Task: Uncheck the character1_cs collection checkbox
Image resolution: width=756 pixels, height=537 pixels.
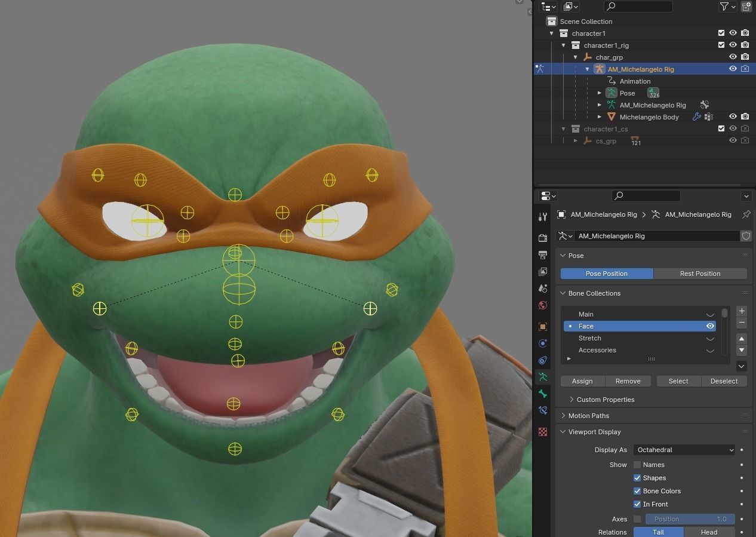Action: pyautogui.click(x=721, y=129)
